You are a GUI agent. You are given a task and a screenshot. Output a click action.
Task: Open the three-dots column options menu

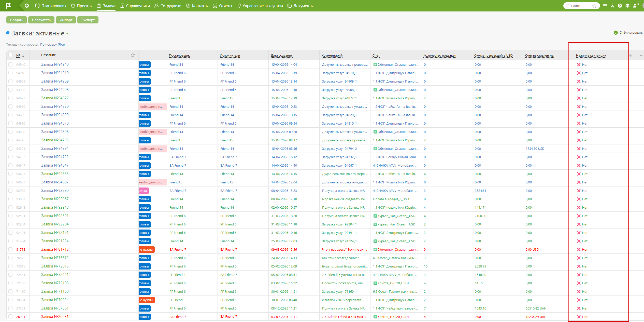coord(641,55)
